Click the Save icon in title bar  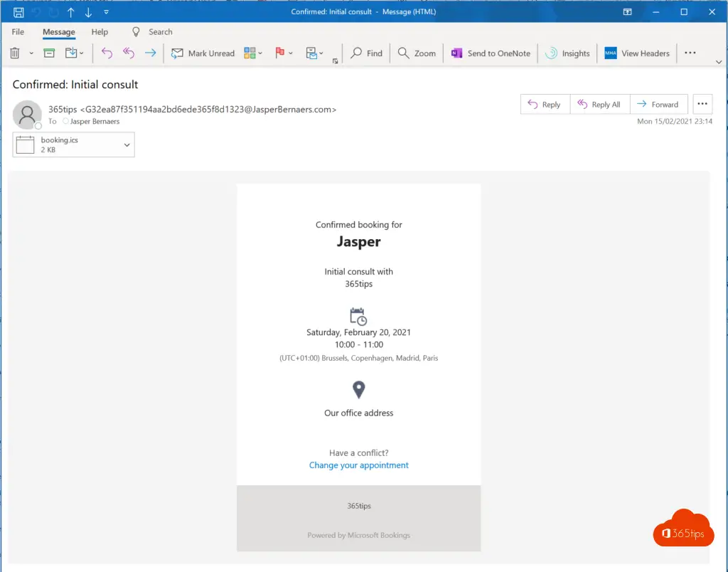tap(18, 13)
